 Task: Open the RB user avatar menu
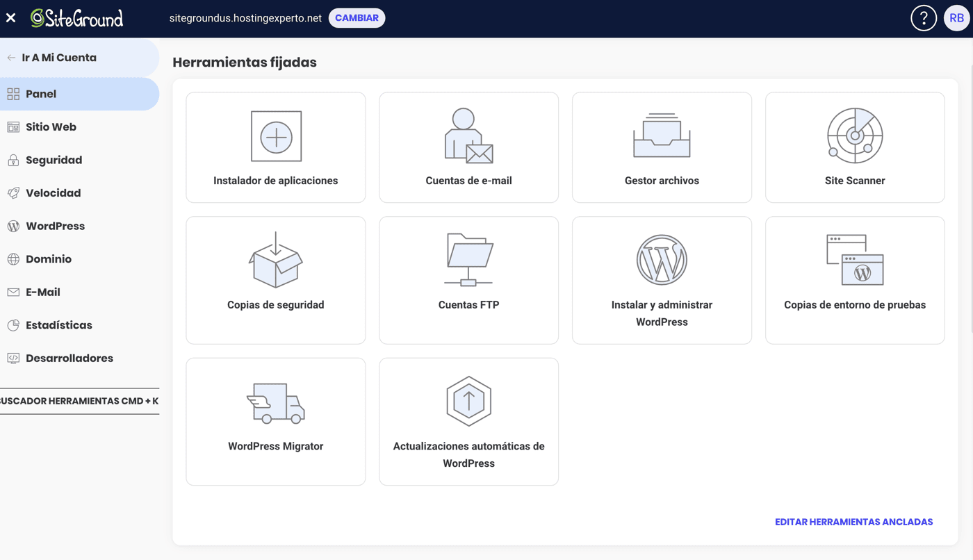click(957, 18)
